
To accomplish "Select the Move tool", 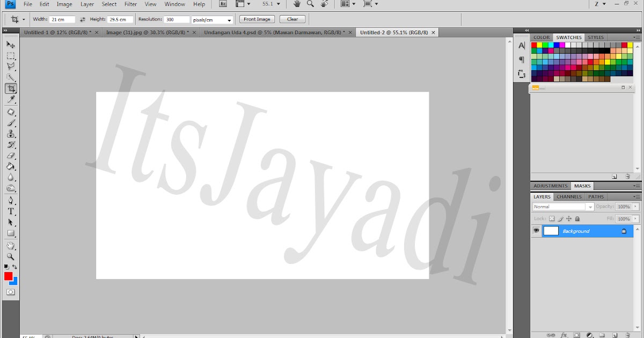I will click(x=11, y=45).
